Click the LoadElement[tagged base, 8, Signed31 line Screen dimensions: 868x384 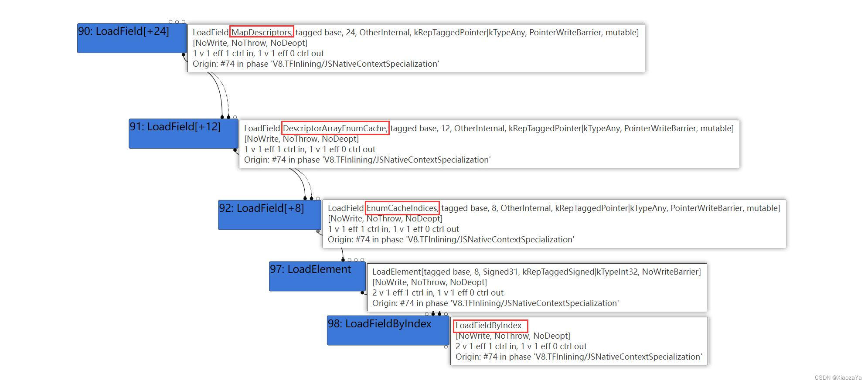536,272
